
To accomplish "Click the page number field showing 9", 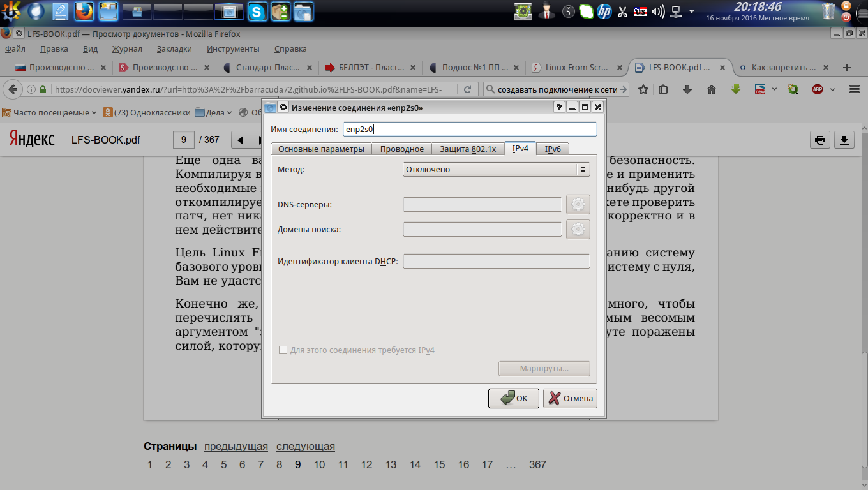I will (184, 140).
